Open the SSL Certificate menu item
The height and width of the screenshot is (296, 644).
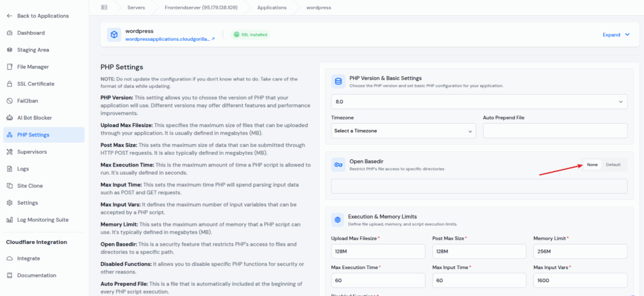44,84
